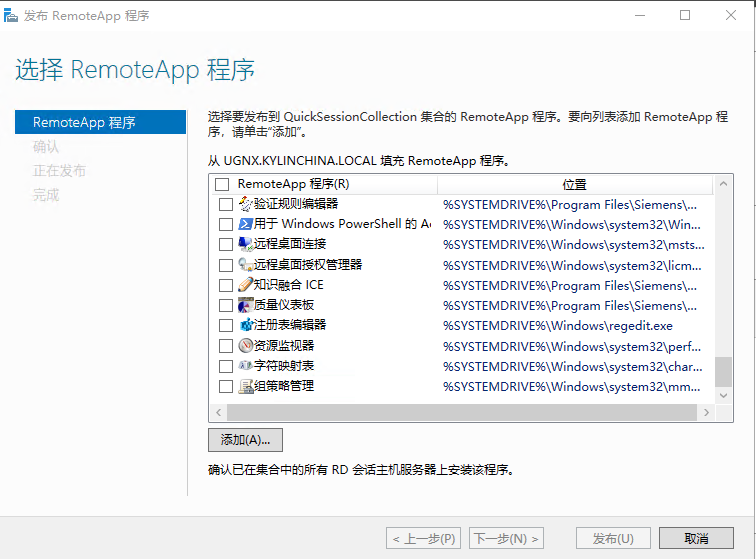This screenshot has height=559, width=756.
Task: Click the system32\perf... location path
Action: point(572,347)
